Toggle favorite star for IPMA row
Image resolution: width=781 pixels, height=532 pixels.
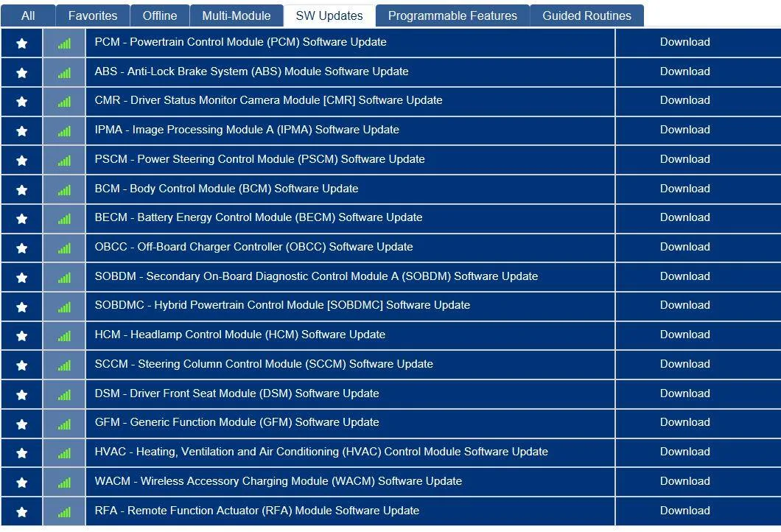(x=21, y=131)
